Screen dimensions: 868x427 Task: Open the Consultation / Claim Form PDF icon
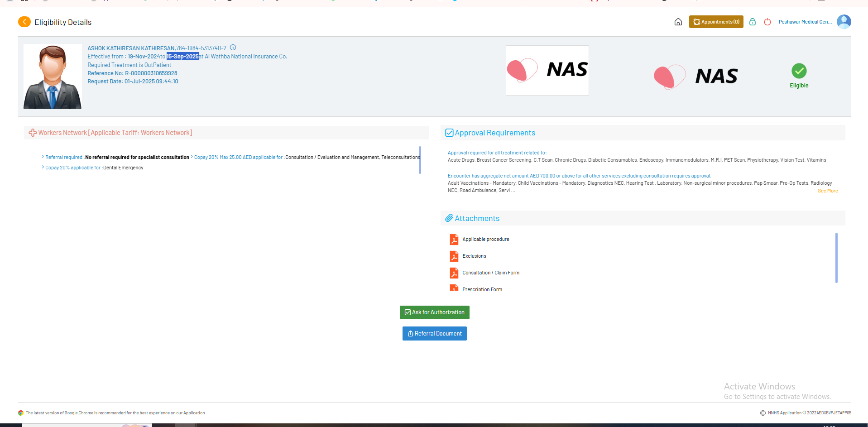[x=454, y=273]
